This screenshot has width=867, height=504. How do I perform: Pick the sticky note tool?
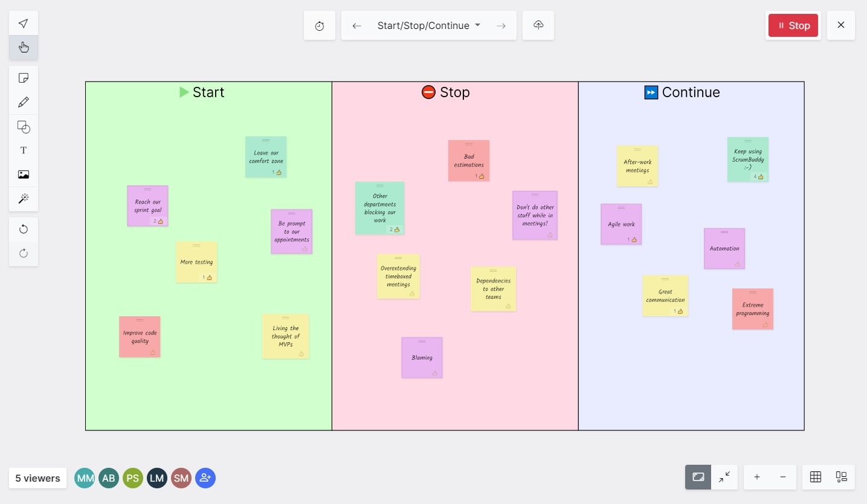point(23,78)
